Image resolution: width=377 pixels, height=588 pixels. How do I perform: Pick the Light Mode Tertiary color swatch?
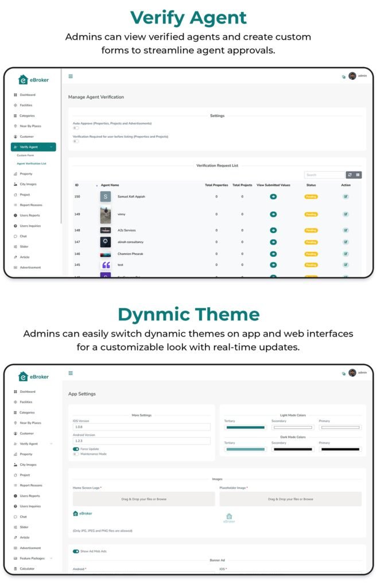(x=245, y=428)
